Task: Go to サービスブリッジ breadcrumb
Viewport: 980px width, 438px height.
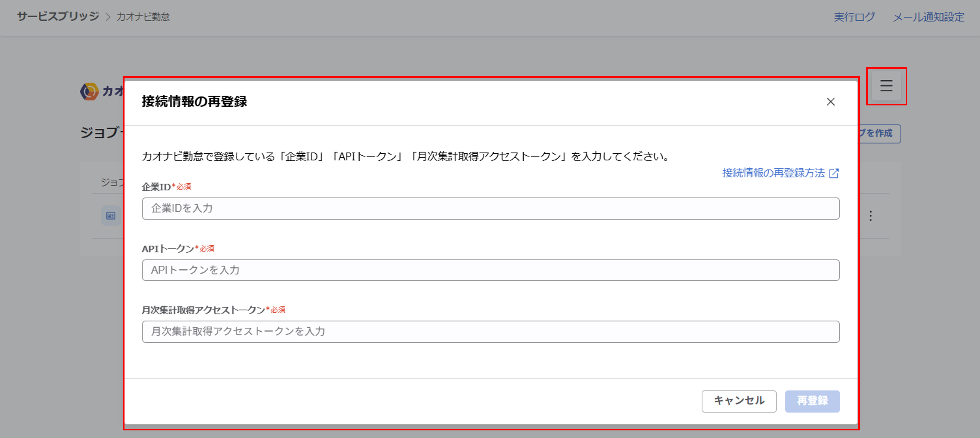Action: point(58,17)
